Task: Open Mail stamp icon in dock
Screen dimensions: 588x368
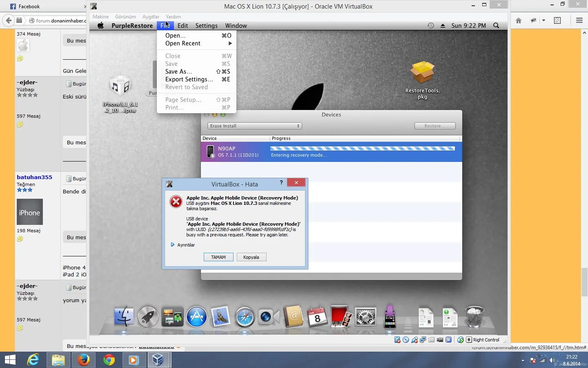Action: (221, 317)
